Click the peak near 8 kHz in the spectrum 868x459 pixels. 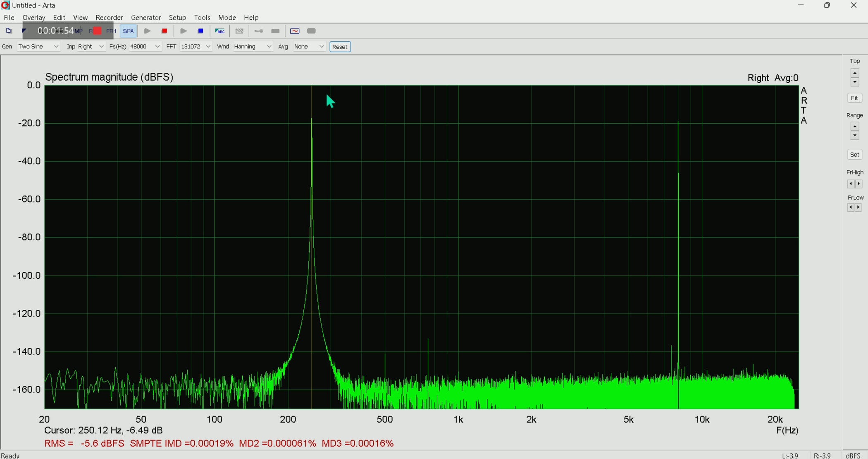pyautogui.click(x=678, y=122)
